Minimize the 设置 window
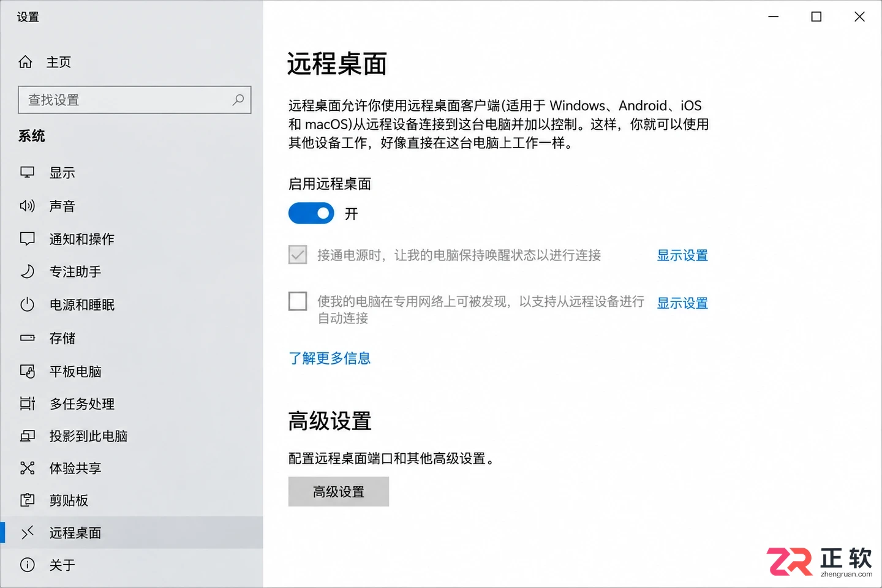Viewport: 882px width, 588px height. 774,17
